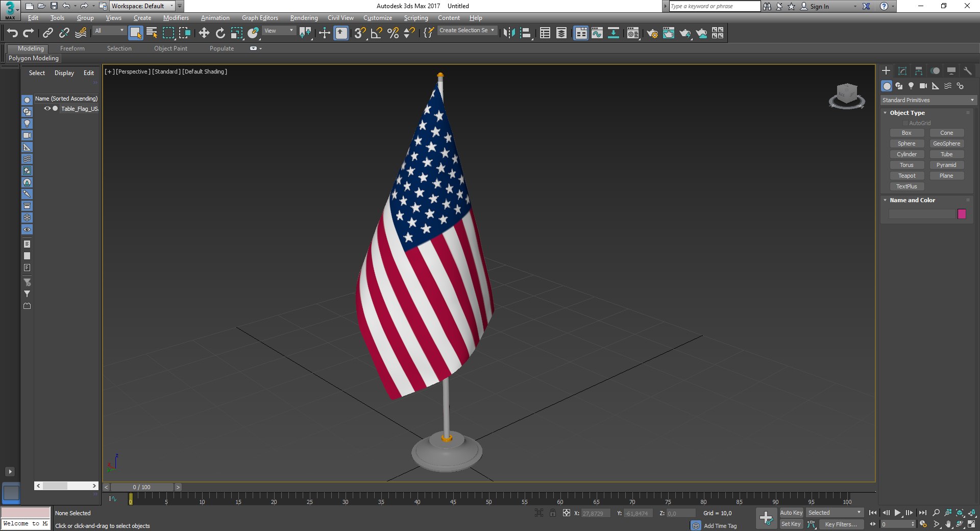The height and width of the screenshot is (531, 980).
Task: Toggle Angle Snap on the toolbar
Action: click(376, 33)
